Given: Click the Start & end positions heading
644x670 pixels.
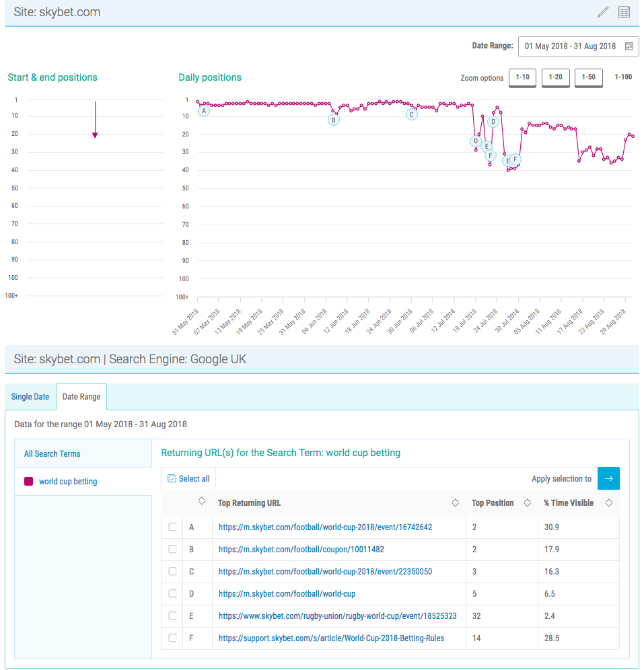Looking at the screenshot, I should point(52,77).
